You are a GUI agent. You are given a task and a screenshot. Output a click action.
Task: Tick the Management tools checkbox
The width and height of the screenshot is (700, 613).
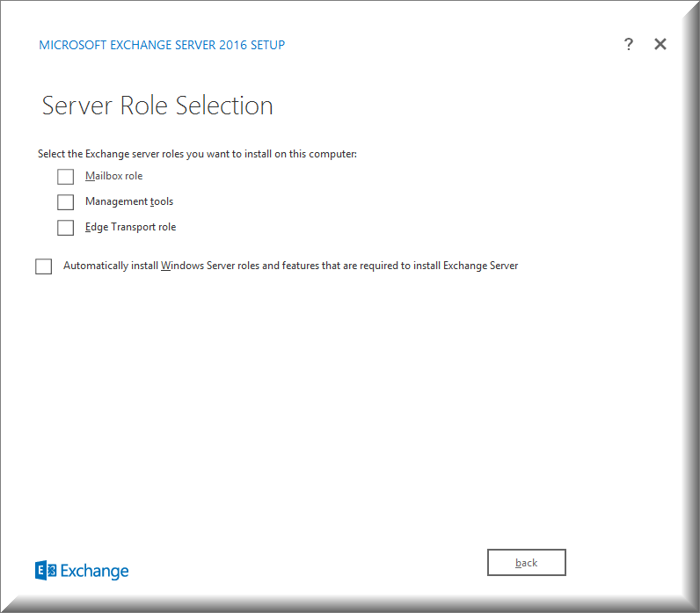click(65, 202)
